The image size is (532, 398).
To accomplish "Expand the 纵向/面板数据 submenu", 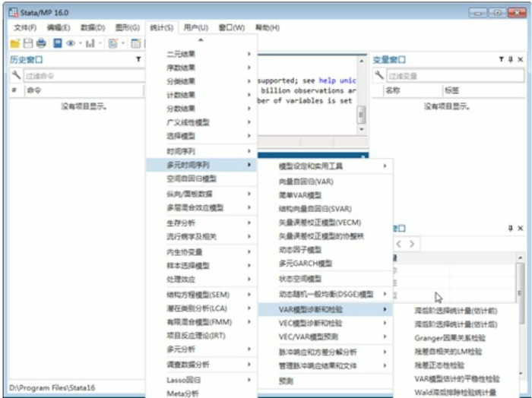I will pyautogui.click(x=201, y=194).
